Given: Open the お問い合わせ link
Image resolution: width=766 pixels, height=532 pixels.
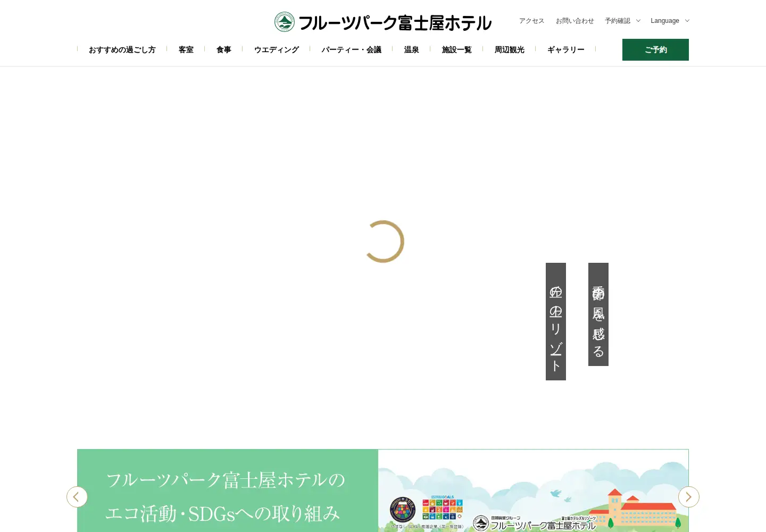Looking at the screenshot, I should pos(575,21).
